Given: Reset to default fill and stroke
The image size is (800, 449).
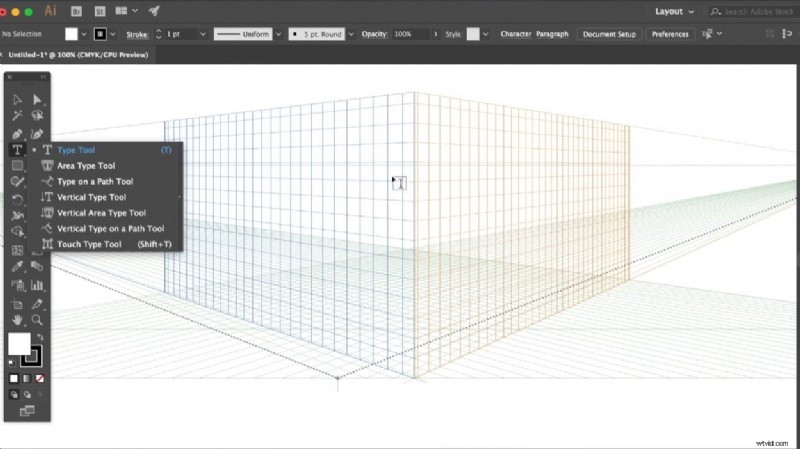Looking at the screenshot, I should point(11,363).
